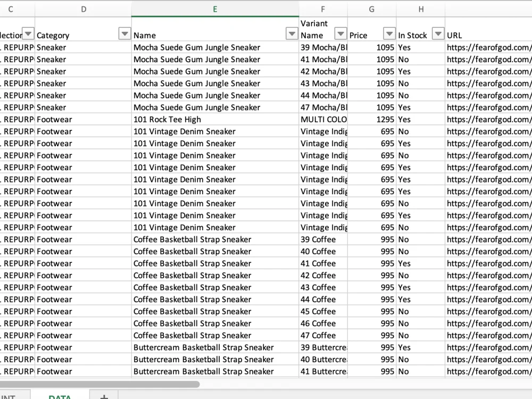
Task: Open the Collection column filter dropdown
Action: (x=28, y=34)
